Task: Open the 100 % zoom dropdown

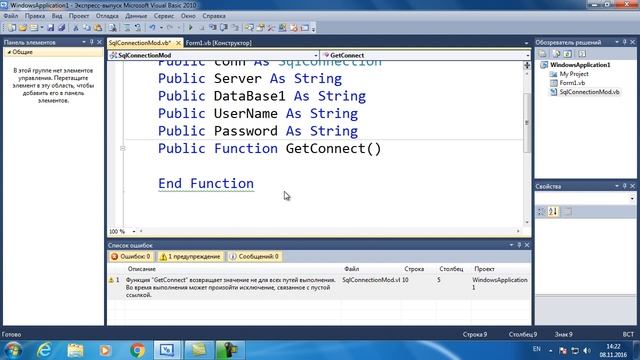Action: click(133, 231)
